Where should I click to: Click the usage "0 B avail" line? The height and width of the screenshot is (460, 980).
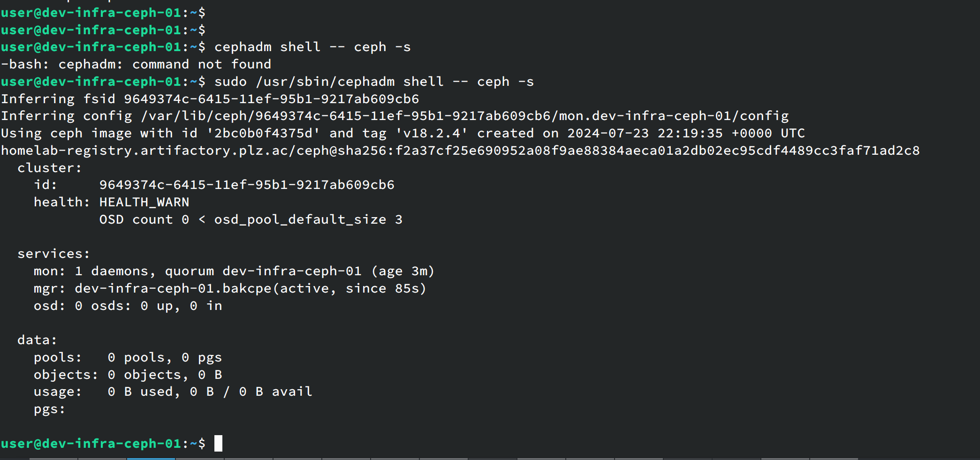pyautogui.click(x=210, y=392)
